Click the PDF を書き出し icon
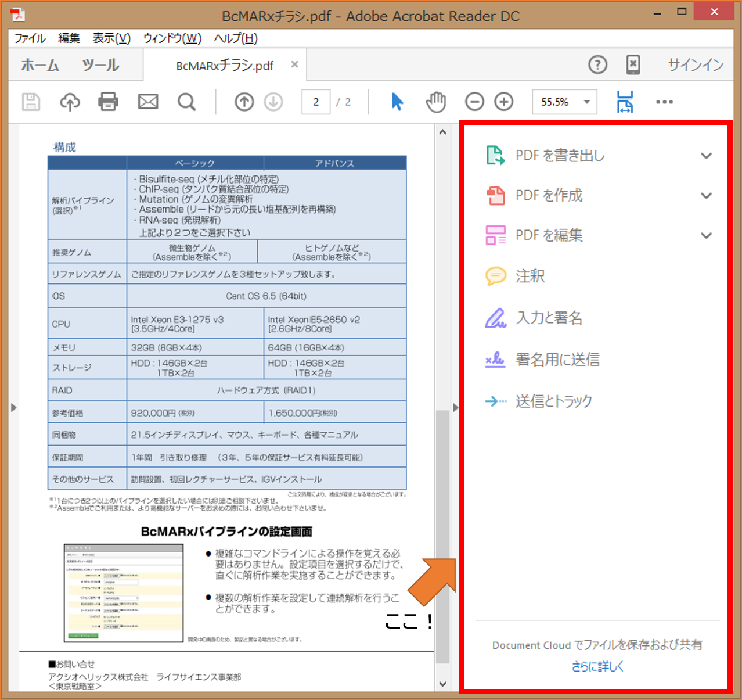The height and width of the screenshot is (700, 742). (495, 156)
